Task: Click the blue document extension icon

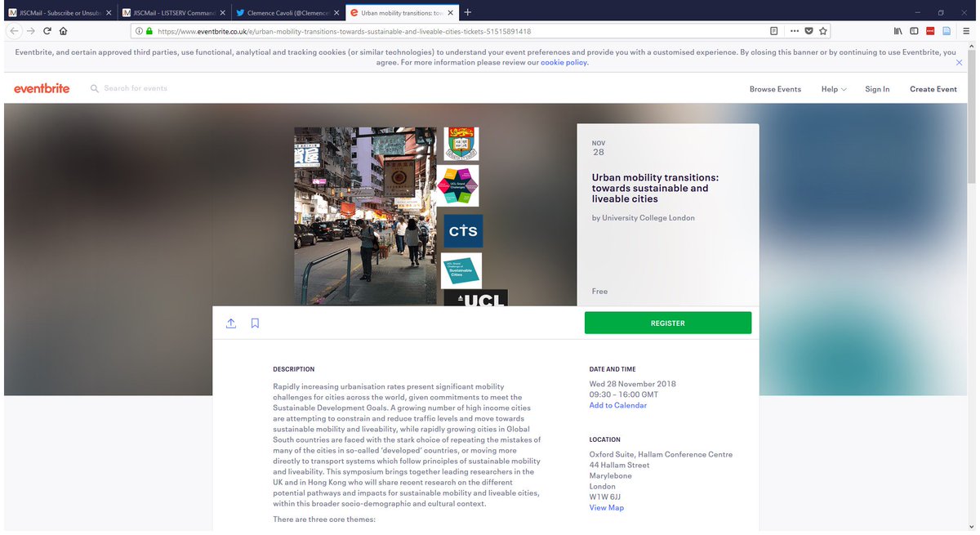Action: [x=947, y=31]
